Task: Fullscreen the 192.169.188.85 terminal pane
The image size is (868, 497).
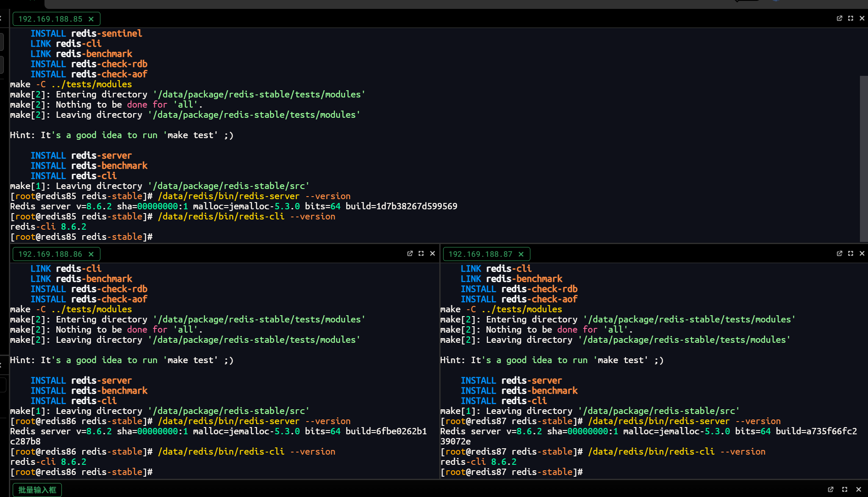Action: tap(851, 18)
